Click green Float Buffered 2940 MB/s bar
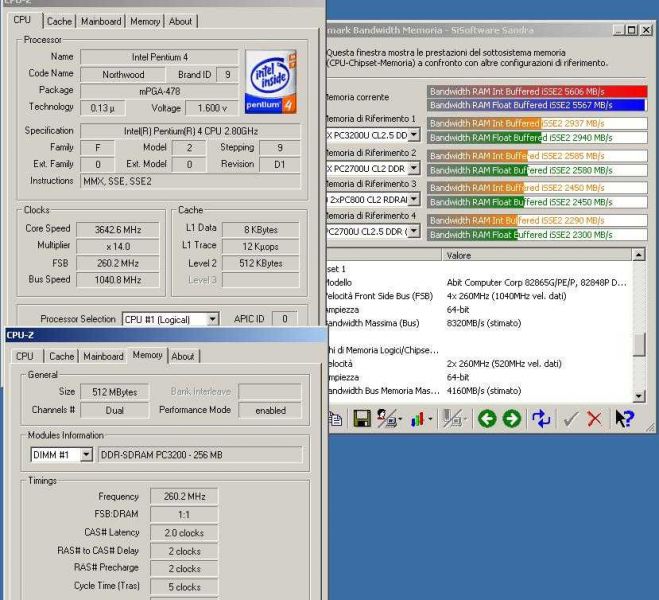This screenshot has width=659, height=600. click(537, 137)
